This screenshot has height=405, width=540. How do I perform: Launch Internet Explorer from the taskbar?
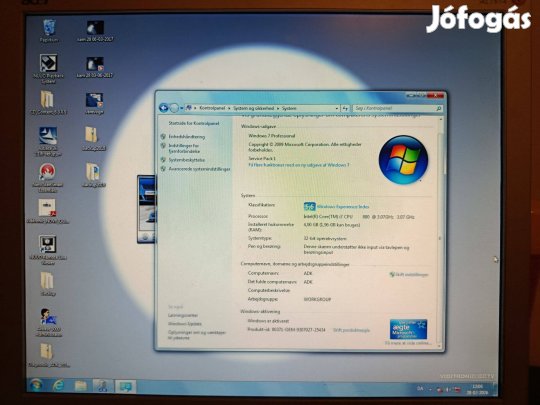point(59,386)
